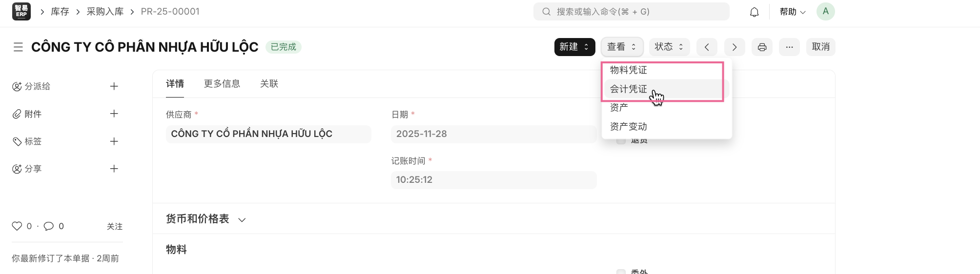Click the 取消 button
980x274 pixels.
point(820,47)
